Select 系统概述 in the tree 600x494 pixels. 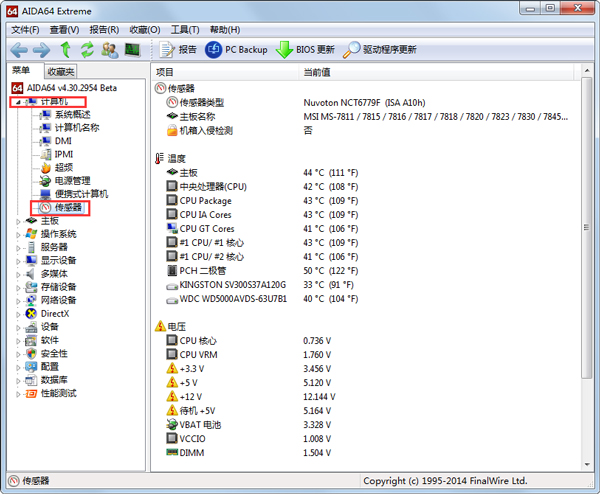[65, 114]
